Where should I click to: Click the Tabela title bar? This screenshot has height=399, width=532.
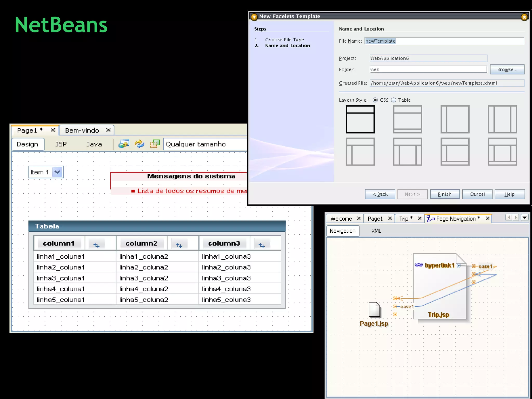pyautogui.click(x=157, y=226)
